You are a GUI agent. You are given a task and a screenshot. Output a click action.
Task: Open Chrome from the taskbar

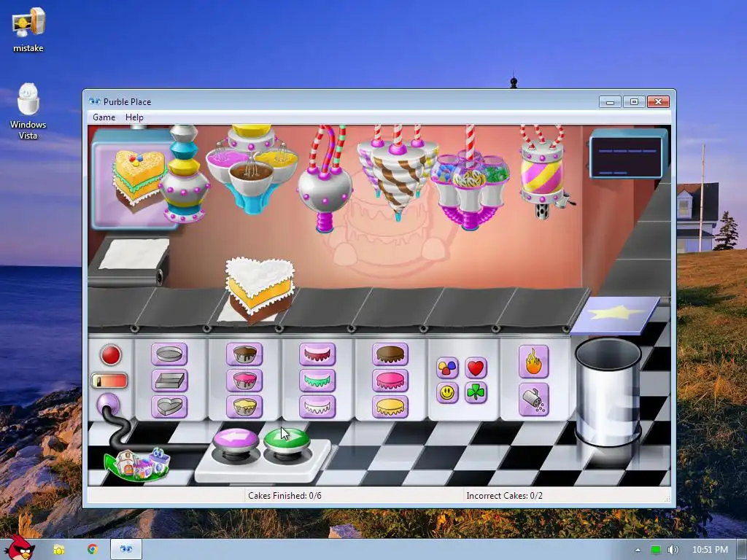(93, 549)
